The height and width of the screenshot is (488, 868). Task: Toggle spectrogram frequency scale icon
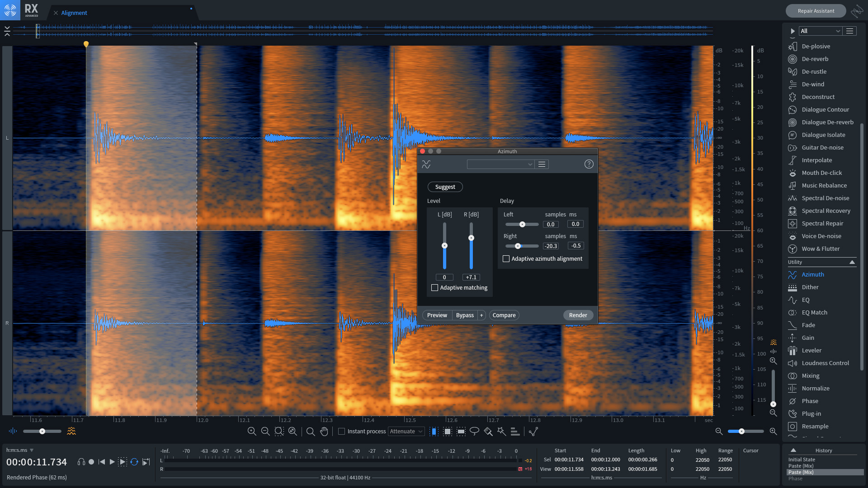coord(774,342)
